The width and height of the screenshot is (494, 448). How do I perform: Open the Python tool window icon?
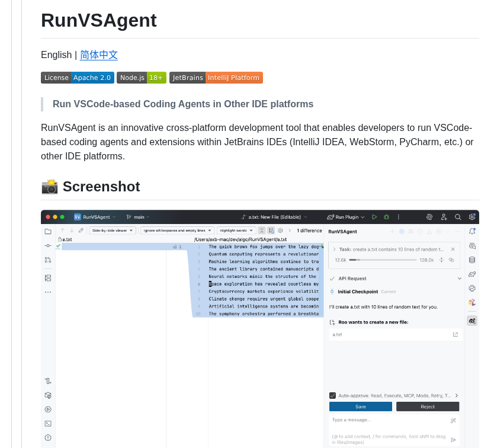(472, 288)
